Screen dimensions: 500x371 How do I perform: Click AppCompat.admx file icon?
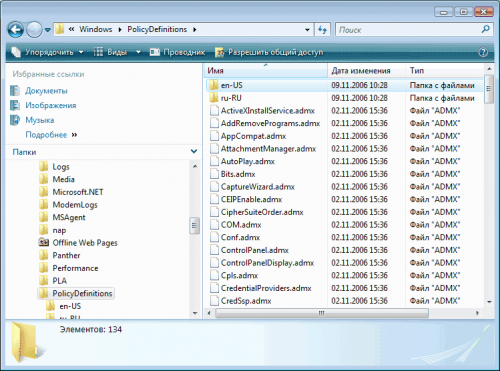pyautogui.click(x=214, y=136)
